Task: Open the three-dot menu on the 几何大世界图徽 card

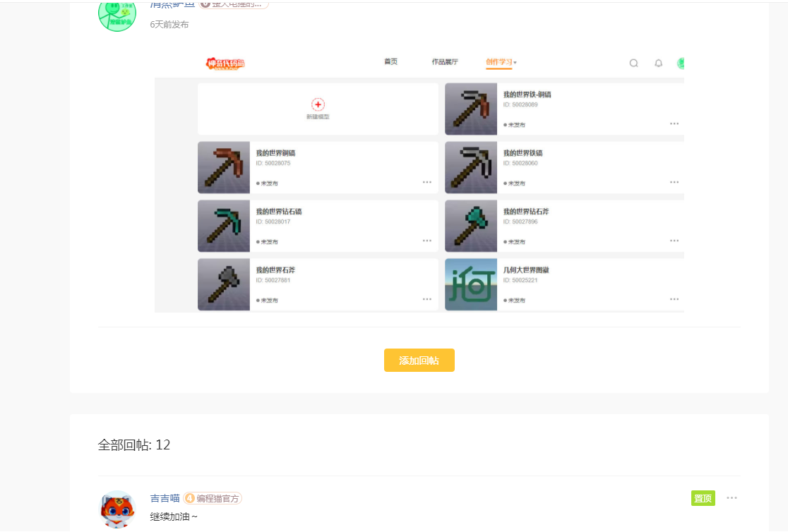Action: pyautogui.click(x=674, y=299)
